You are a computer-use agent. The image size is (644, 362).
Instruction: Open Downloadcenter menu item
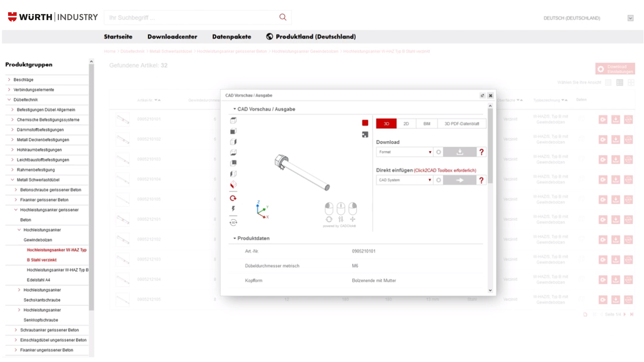pyautogui.click(x=172, y=37)
